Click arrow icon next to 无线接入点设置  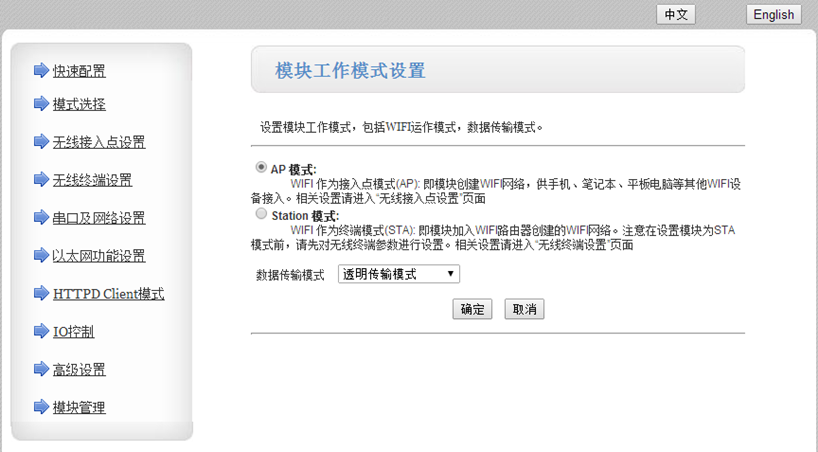pos(41,141)
